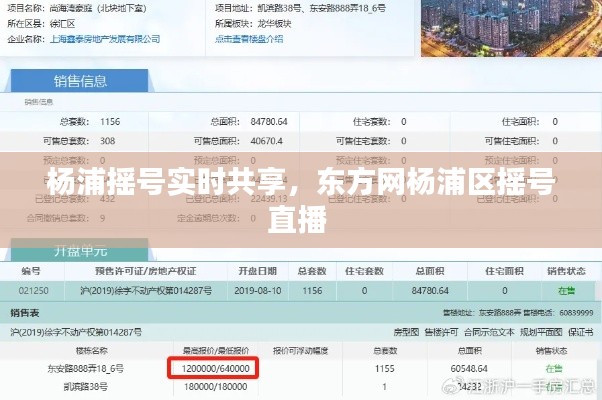Image resolution: width=602 pixels, height=400 pixels.
Task: Click the 点击查看楼盘介绍 link
Action: pyautogui.click(x=248, y=39)
